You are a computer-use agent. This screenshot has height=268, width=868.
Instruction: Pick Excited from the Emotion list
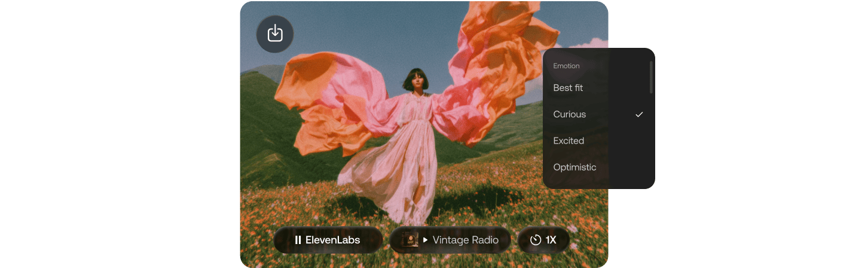[569, 141]
